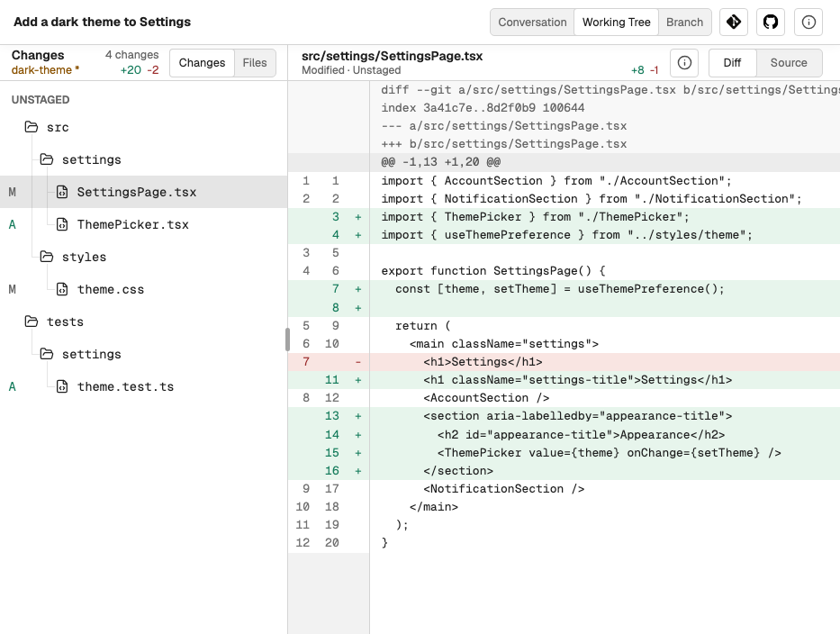Click the file icon of theme.test.ts

pos(62,386)
